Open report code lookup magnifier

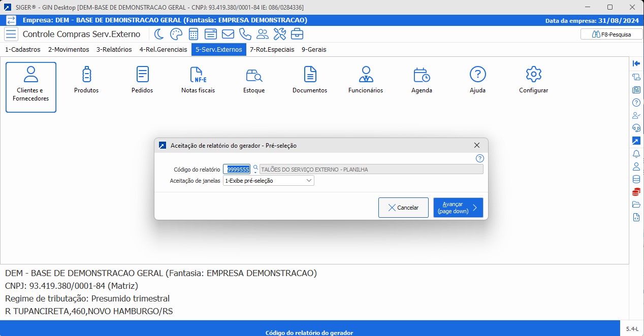(255, 167)
